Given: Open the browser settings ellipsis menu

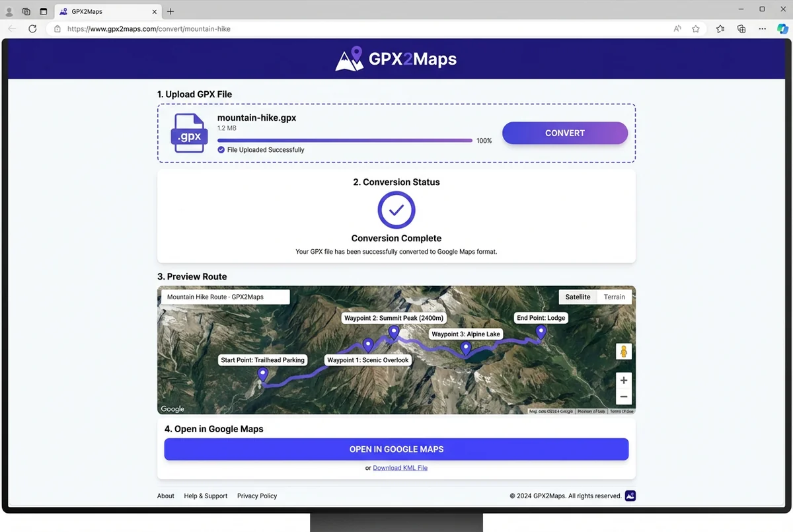Looking at the screenshot, I should pyautogui.click(x=762, y=28).
